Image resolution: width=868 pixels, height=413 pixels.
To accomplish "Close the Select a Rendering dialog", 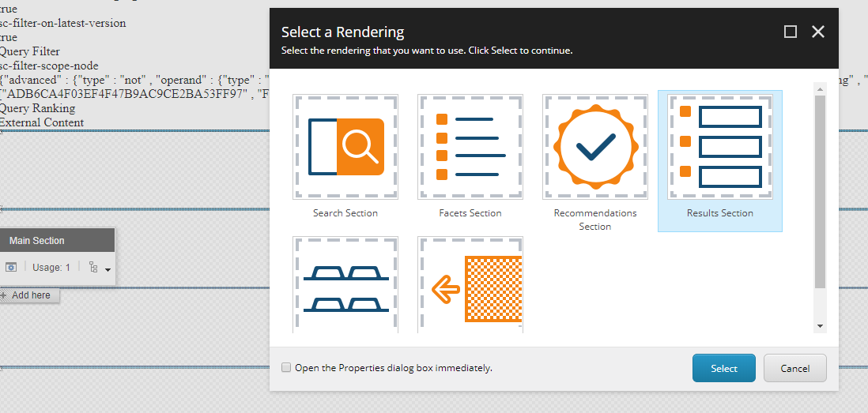I will [x=818, y=32].
